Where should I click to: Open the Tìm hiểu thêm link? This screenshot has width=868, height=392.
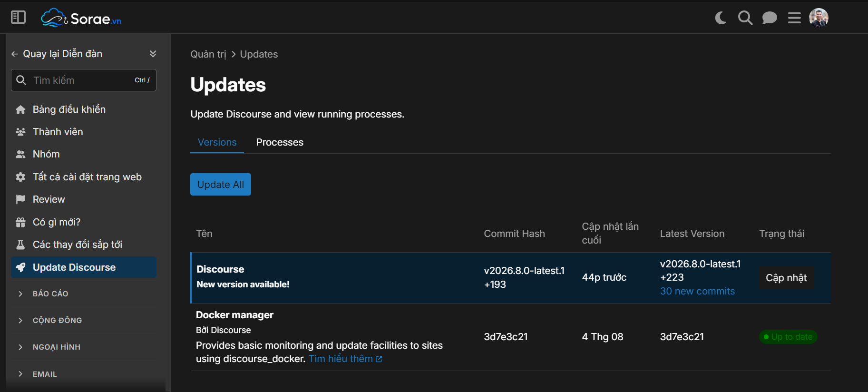[x=341, y=359]
